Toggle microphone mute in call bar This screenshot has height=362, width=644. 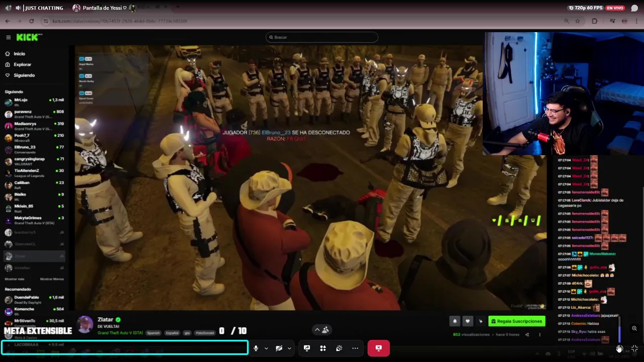(x=256, y=348)
